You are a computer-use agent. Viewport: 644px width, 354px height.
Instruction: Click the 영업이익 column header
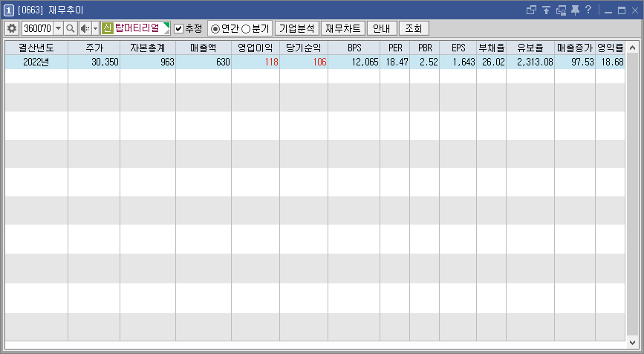tap(256, 48)
